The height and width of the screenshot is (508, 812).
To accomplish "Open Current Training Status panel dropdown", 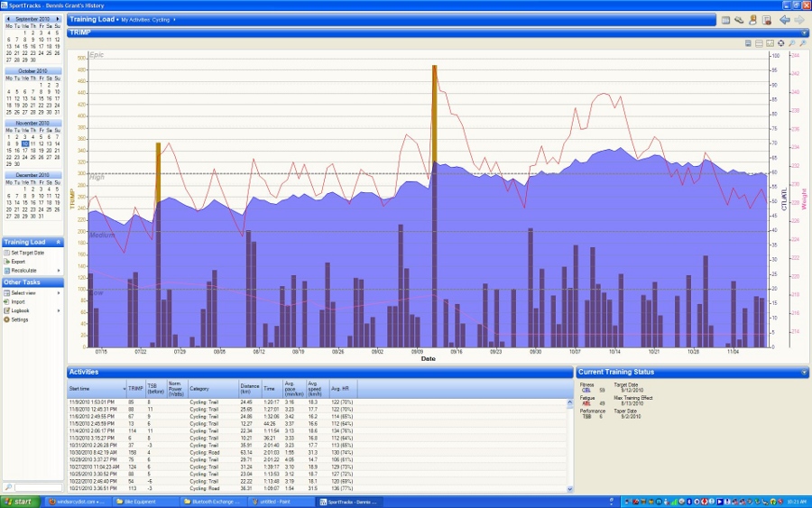I will pyautogui.click(x=804, y=373).
